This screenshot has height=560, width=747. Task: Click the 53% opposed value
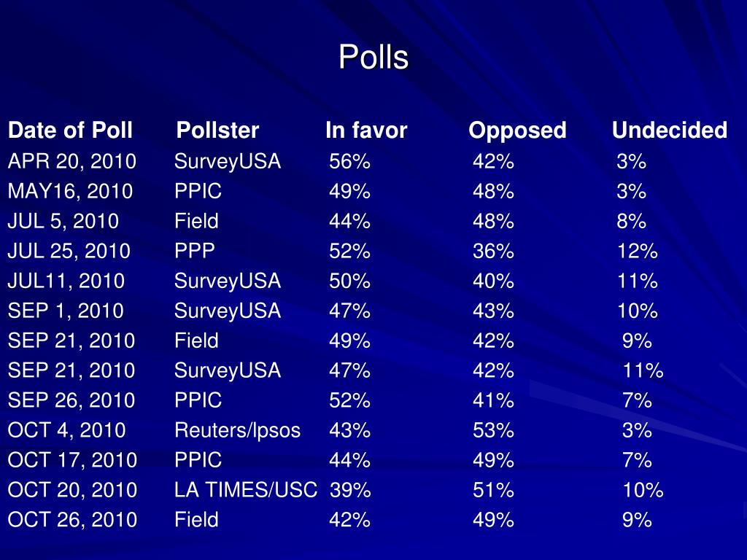click(x=493, y=430)
